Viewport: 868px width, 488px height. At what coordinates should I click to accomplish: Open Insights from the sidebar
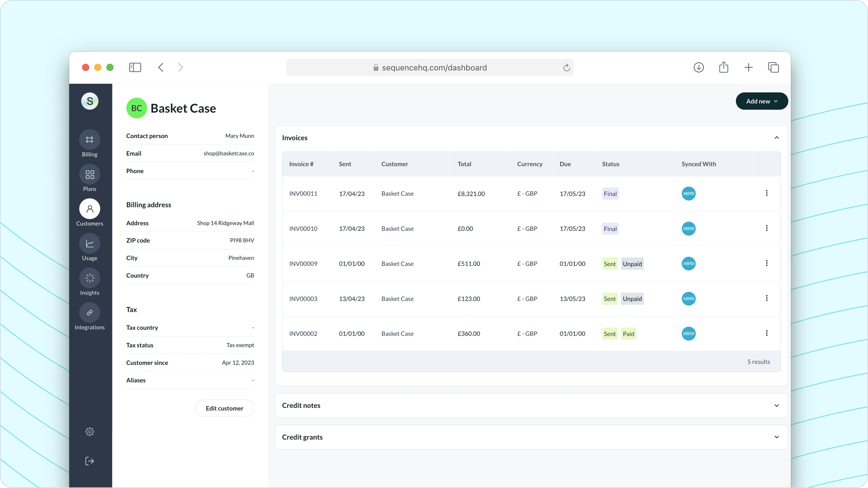tap(90, 278)
